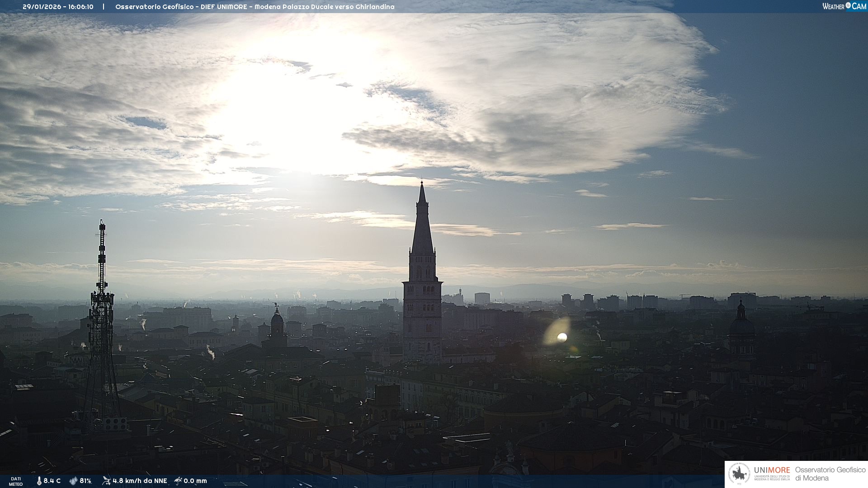This screenshot has width=868, height=488.
Task: Click the rain umbrella icon
Action: point(178,481)
